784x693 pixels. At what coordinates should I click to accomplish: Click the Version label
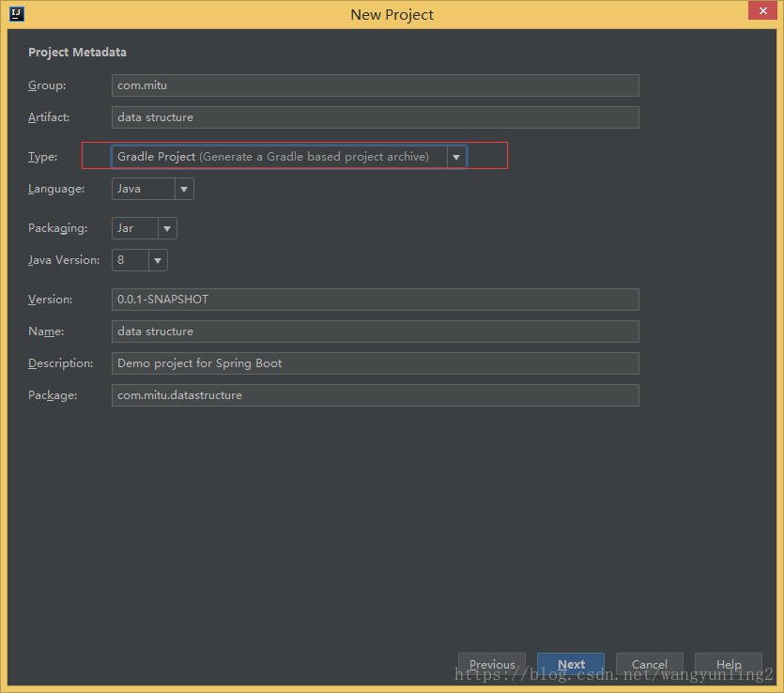tap(51, 300)
